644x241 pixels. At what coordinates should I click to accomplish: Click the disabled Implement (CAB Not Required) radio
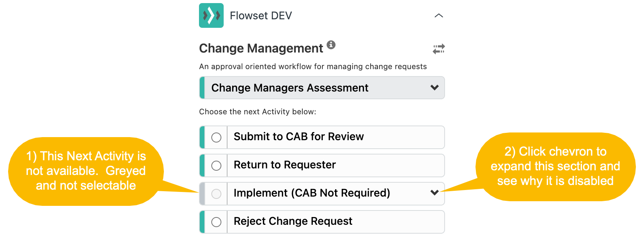216,194
